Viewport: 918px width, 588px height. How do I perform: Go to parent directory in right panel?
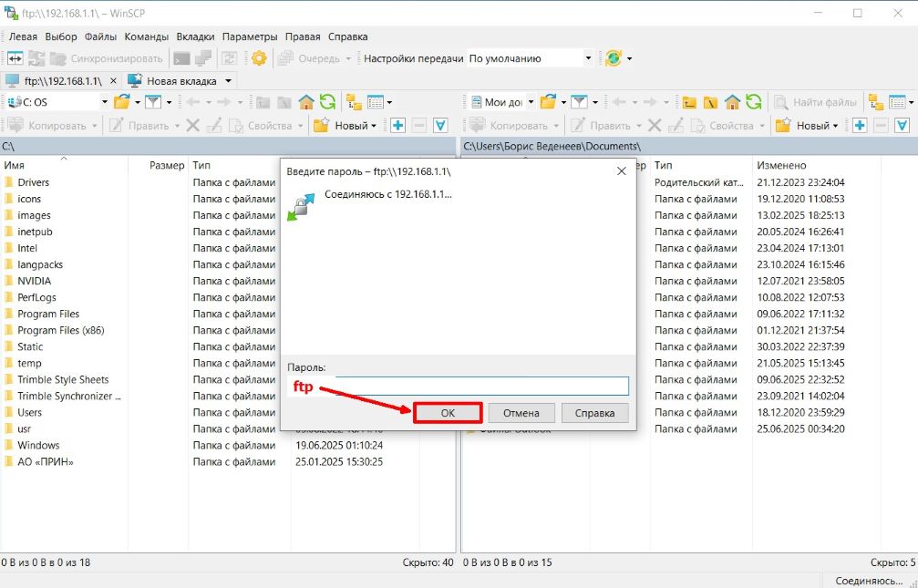[x=690, y=102]
